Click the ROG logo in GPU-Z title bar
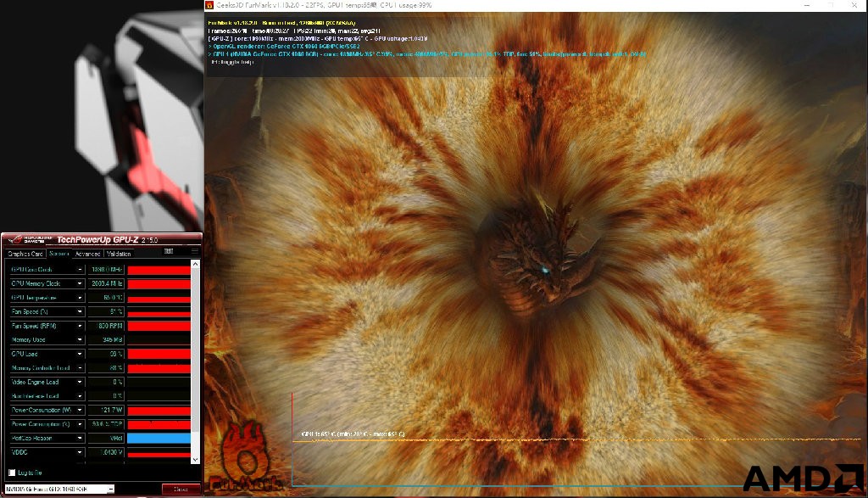Image resolution: width=868 pixels, height=498 pixels. [x=15, y=240]
